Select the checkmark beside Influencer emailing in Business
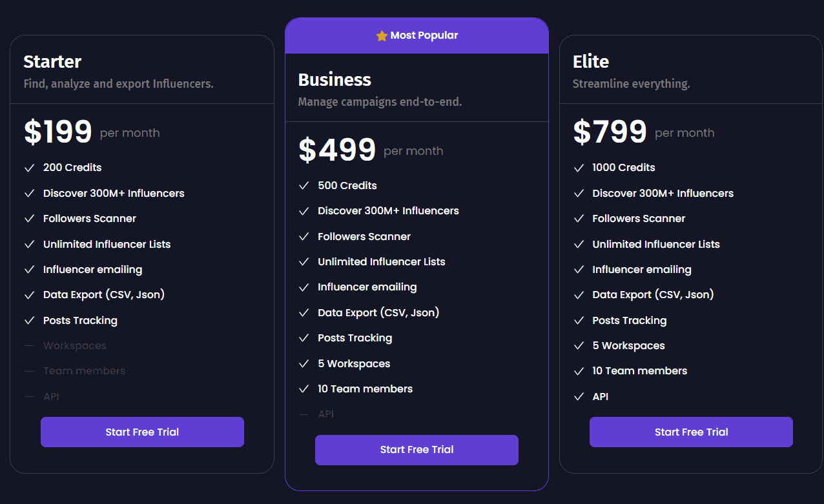824x504 pixels. (304, 287)
